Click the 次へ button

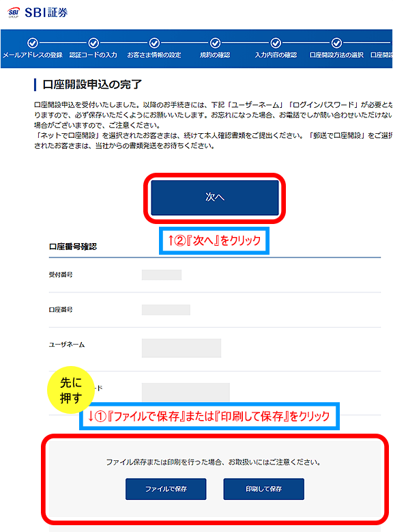(x=215, y=197)
